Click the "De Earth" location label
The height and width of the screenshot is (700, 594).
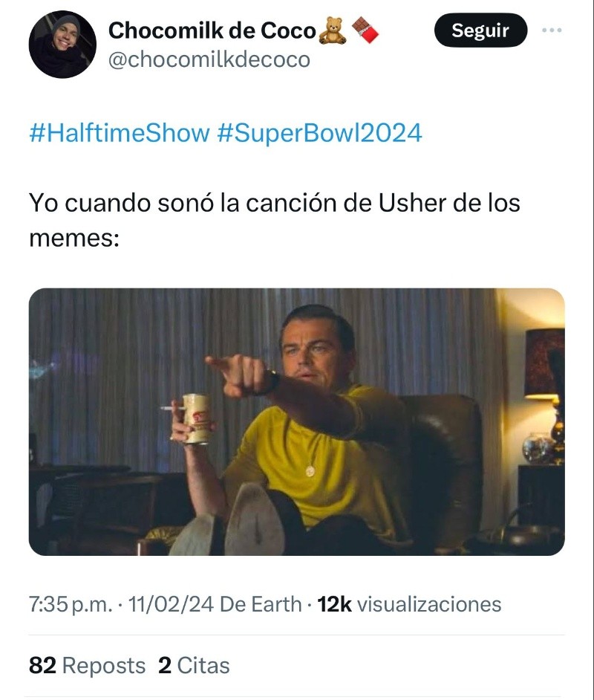click(261, 604)
